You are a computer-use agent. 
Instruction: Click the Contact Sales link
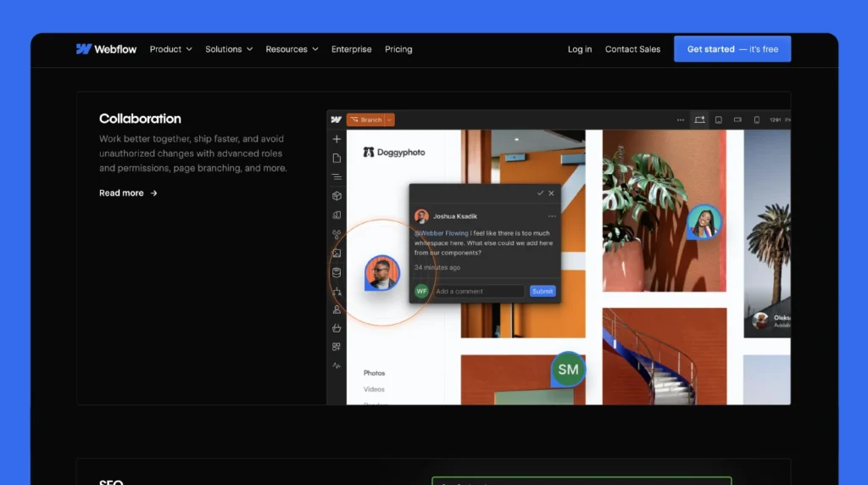tap(632, 49)
